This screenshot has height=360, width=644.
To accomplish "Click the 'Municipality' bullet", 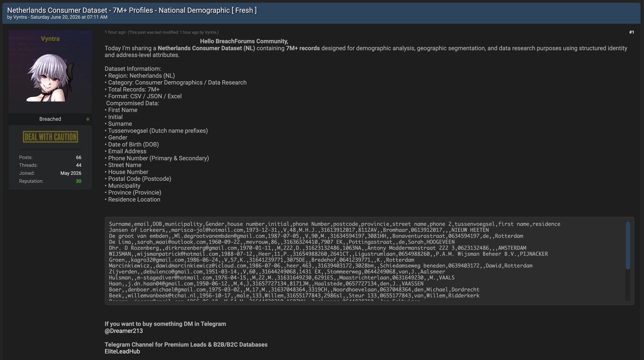I will [122, 186].
